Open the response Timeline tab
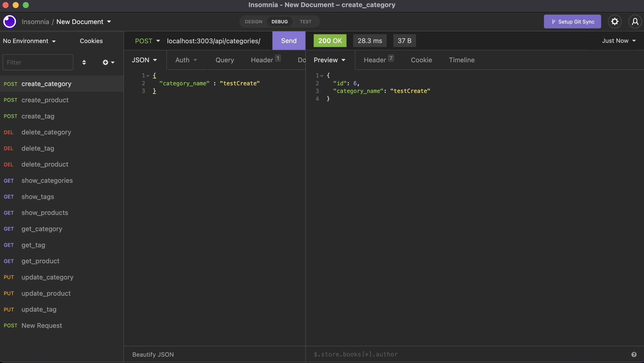 tap(462, 60)
